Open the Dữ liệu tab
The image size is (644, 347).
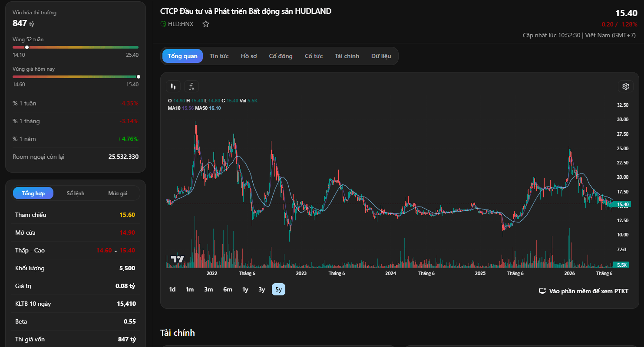[x=381, y=56]
